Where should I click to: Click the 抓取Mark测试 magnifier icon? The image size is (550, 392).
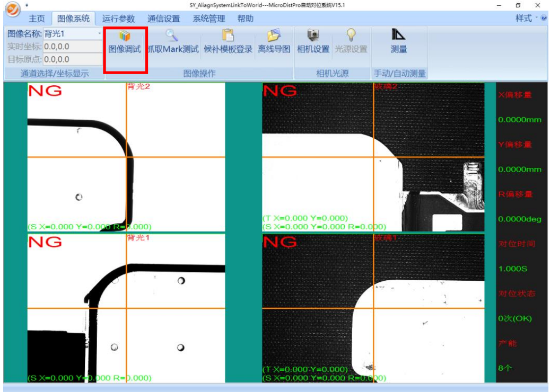click(x=172, y=36)
